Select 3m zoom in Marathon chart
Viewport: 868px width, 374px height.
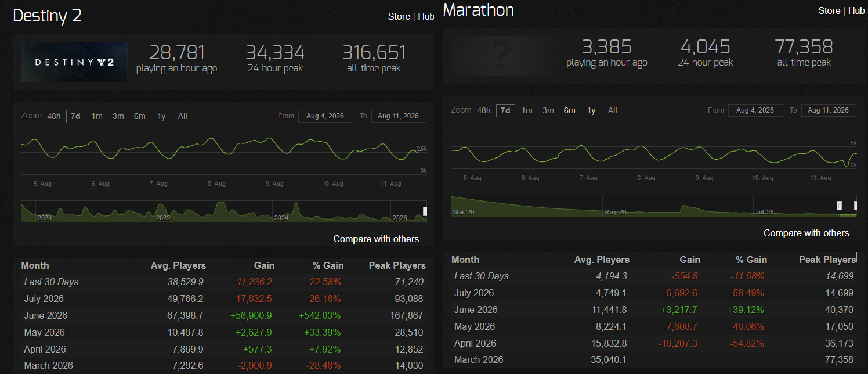pos(548,110)
